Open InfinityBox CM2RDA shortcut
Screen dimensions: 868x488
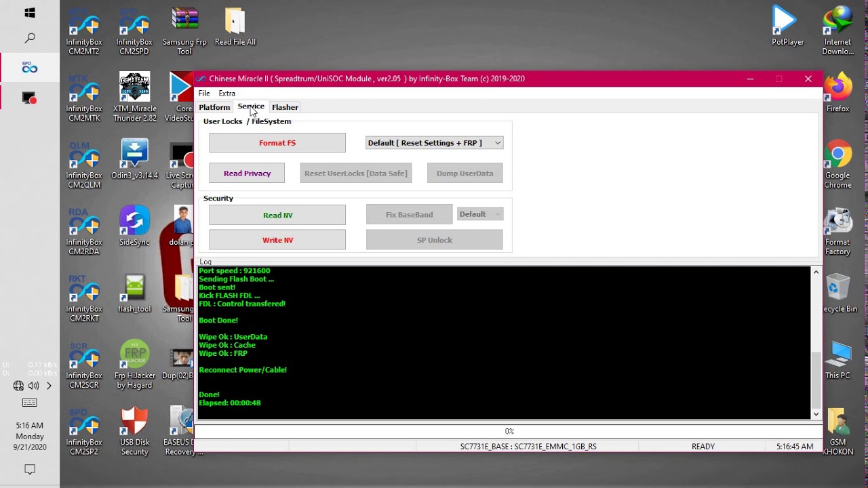point(84,232)
